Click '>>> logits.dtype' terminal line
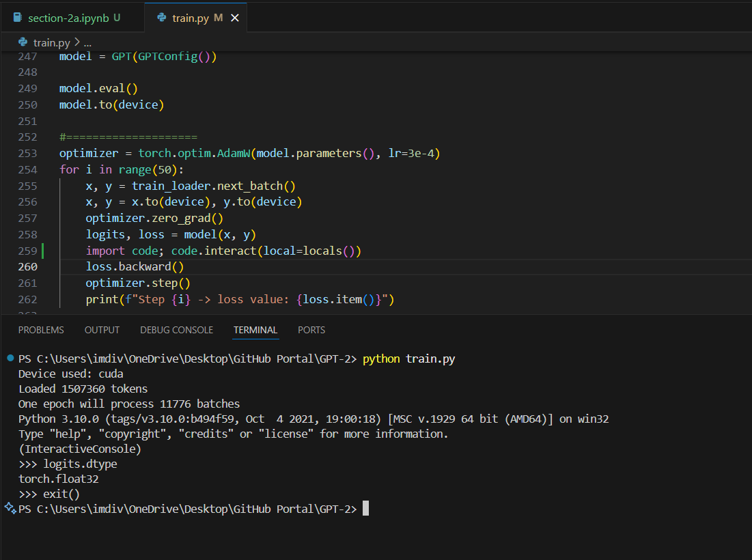752x560 pixels. pyautogui.click(x=68, y=464)
